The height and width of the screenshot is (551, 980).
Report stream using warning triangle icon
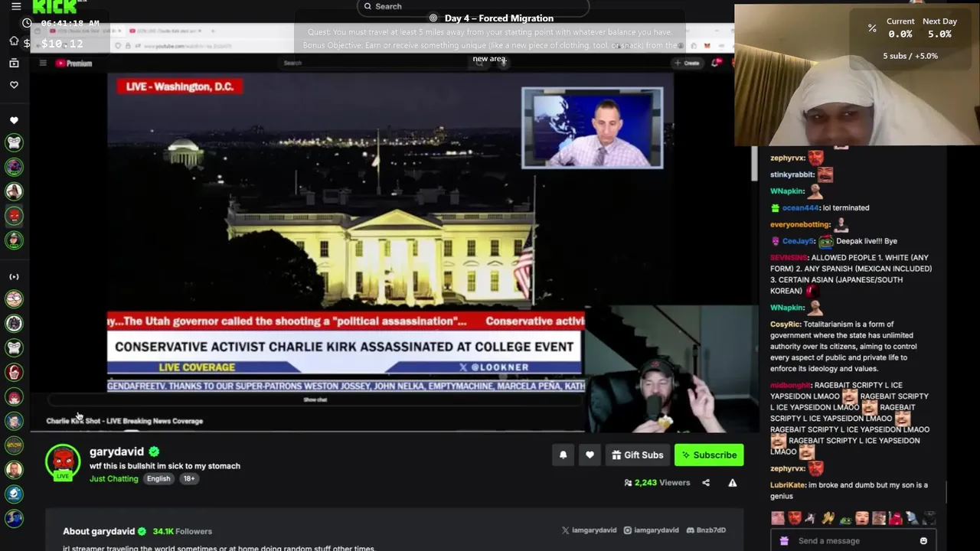733,483
